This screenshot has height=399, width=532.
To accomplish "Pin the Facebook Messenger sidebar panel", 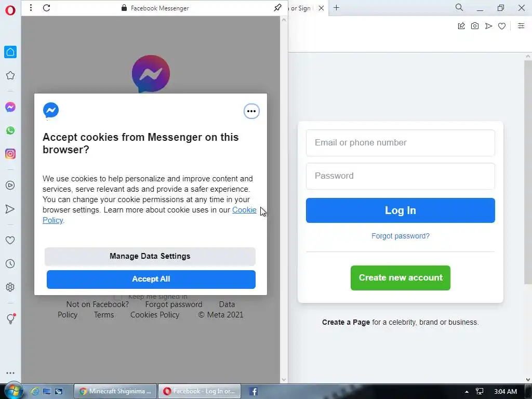I will point(277,7).
